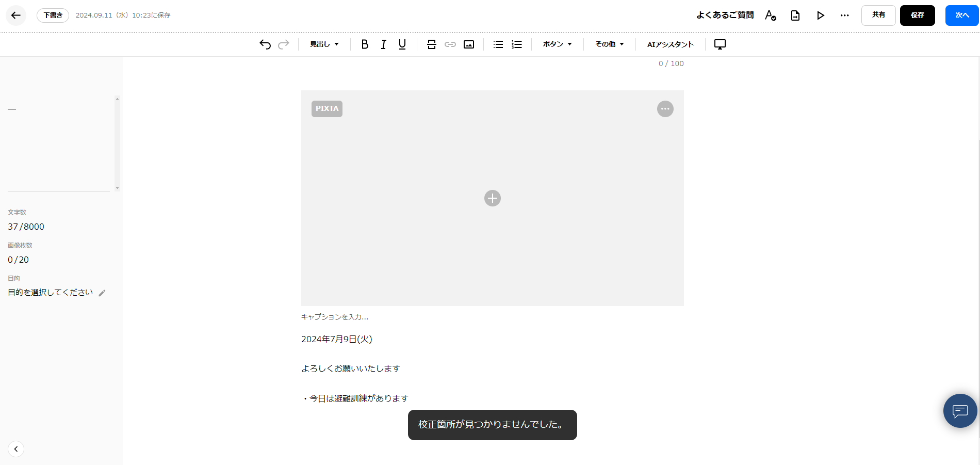Click the black 保存 save button
The image size is (980, 465).
(917, 15)
